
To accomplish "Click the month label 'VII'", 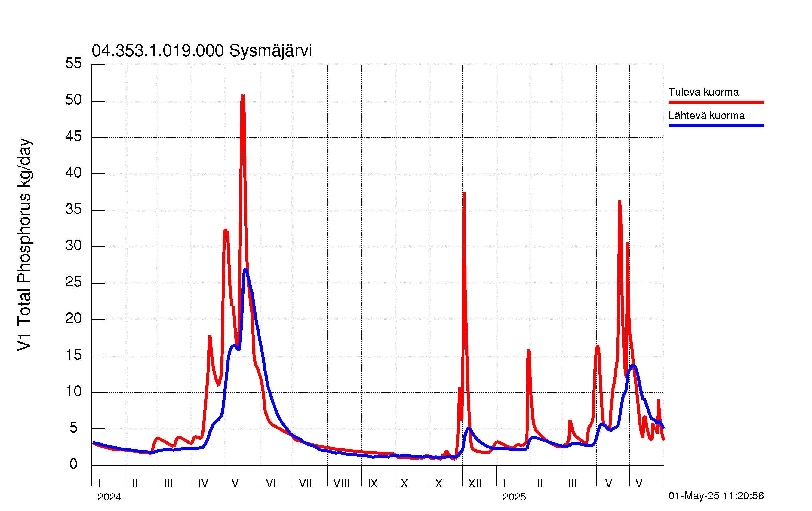I will (306, 484).
